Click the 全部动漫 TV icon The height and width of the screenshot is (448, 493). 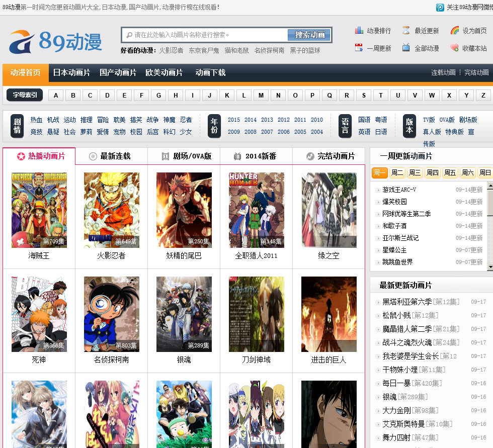point(406,48)
